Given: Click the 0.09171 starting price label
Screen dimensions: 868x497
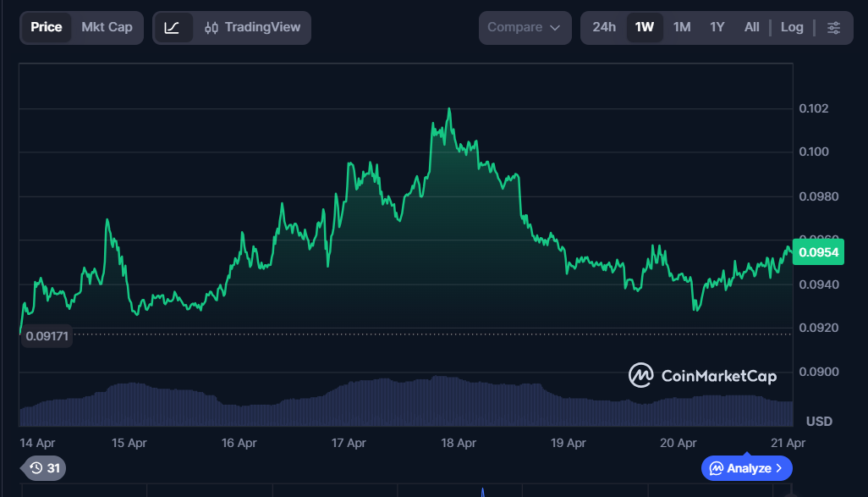Looking at the screenshot, I should (47, 336).
